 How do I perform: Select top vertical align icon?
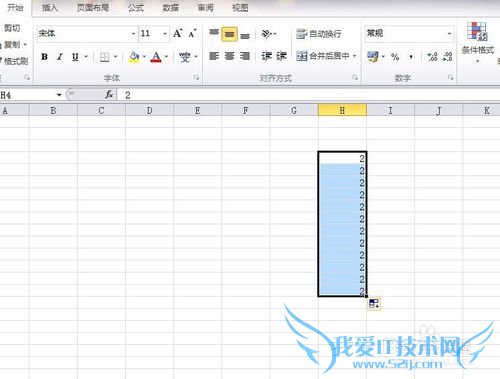pos(214,33)
